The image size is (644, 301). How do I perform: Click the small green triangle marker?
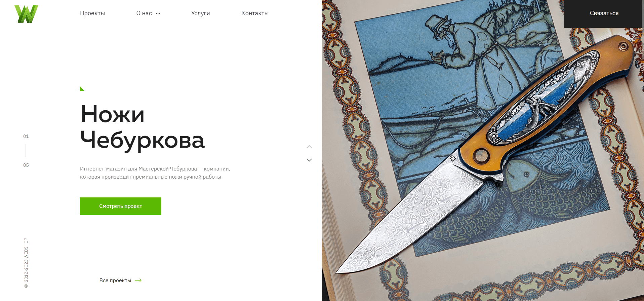pyautogui.click(x=82, y=89)
